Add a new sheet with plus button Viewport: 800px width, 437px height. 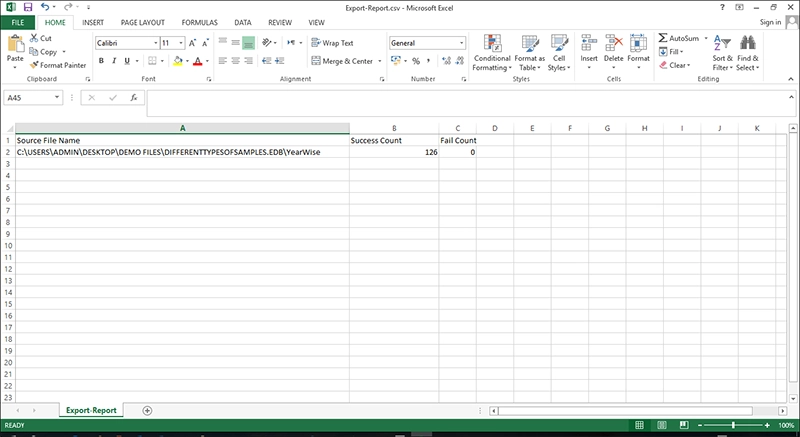pos(147,410)
